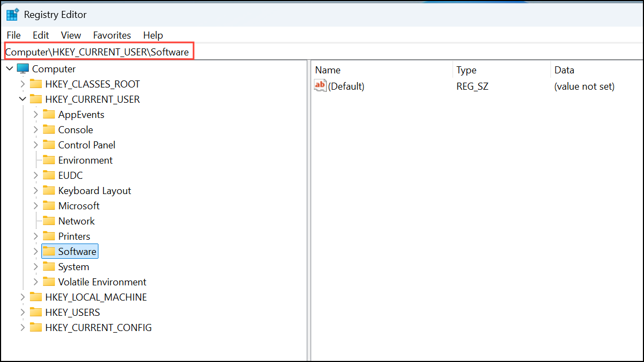Image resolution: width=644 pixels, height=362 pixels.
Task: Expand the AppEvents key
Action: click(36, 115)
